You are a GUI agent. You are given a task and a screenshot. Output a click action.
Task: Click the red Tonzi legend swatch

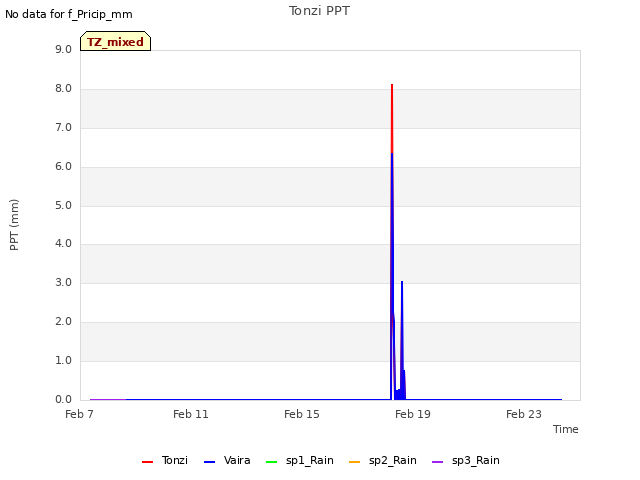(x=147, y=462)
